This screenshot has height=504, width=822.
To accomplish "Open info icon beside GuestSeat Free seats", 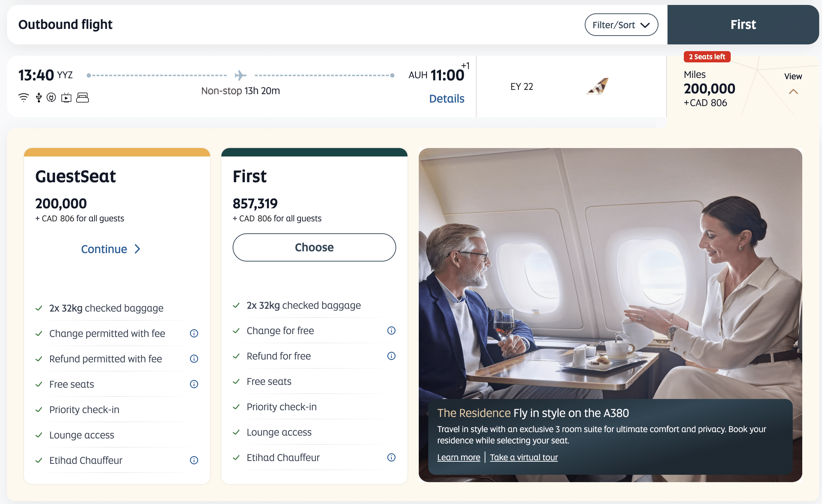I will 194,384.
